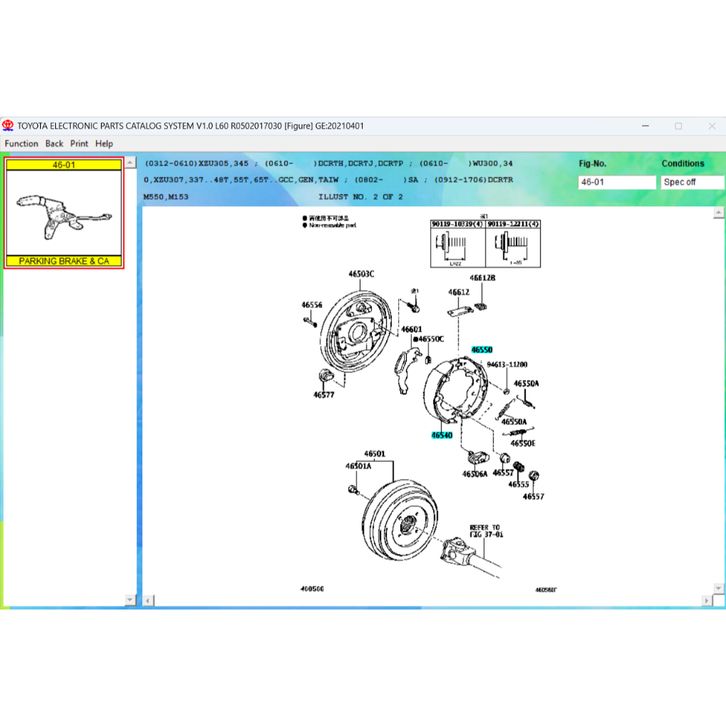Screen dimensions: 726x726
Task: Select highlighted part number 46540
Action: tap(441, 435)
